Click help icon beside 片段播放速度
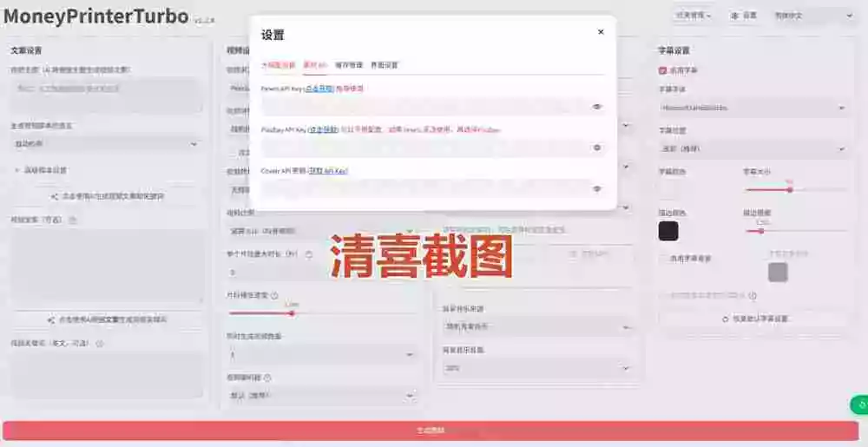This screenshot has height=447, width=868. [x=274, y=295]
